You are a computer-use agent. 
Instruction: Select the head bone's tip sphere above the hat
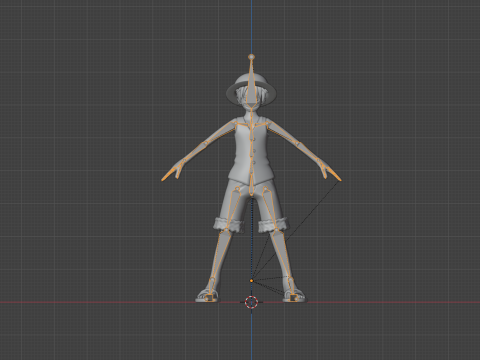pyautogui.click(x=252, y=57)
